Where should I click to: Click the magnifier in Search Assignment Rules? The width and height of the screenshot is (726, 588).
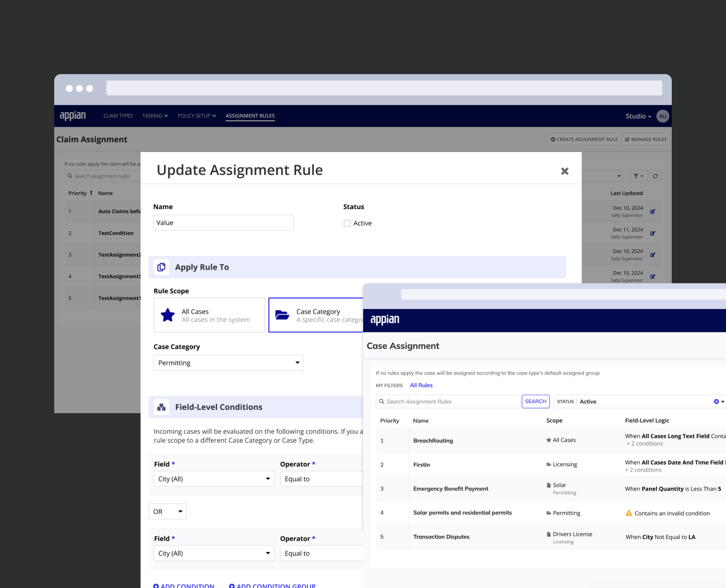click(x=382, y=401)
